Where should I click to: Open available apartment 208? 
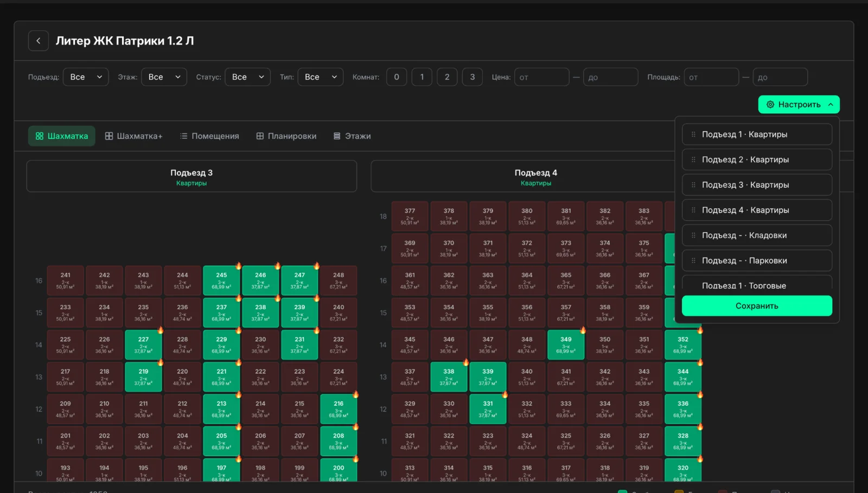339,441
